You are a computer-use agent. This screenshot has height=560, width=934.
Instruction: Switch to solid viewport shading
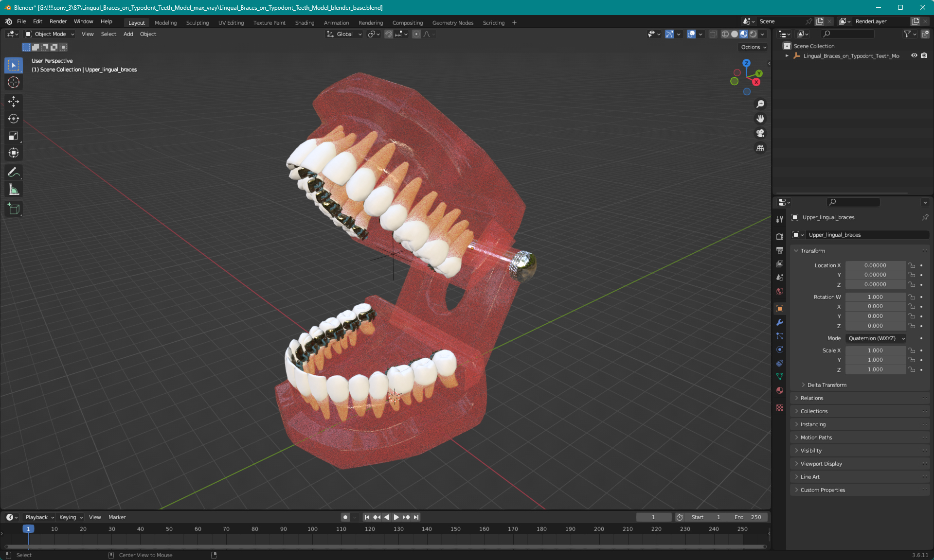tap(735, 34)
